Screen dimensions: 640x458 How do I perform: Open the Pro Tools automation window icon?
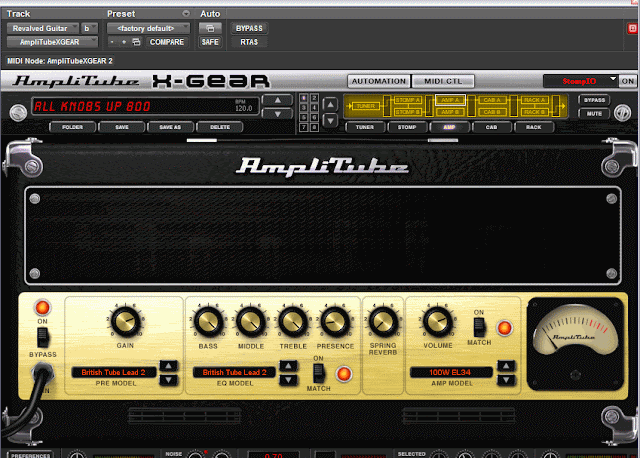[210, 29]
